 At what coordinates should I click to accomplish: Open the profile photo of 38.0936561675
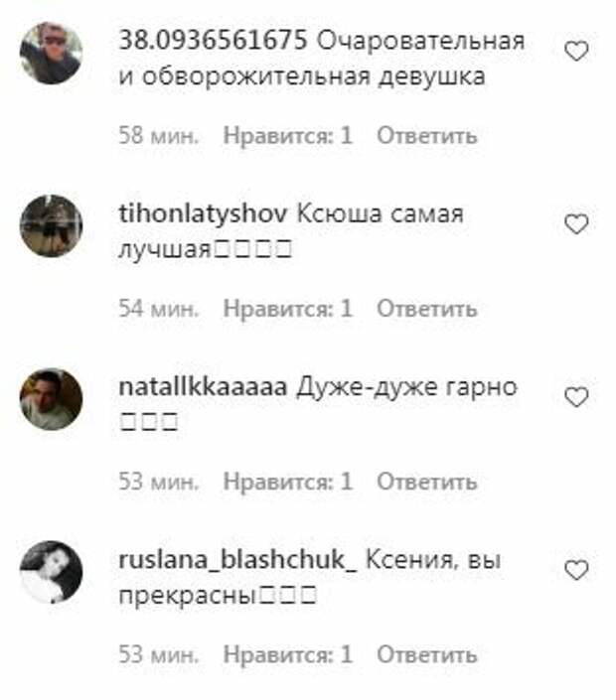[x=52, y=54]
